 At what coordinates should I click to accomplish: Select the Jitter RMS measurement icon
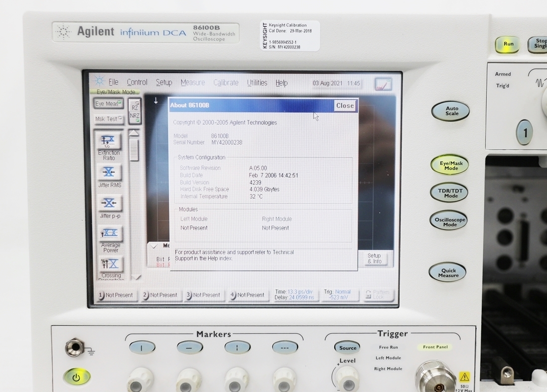pyautogui.click(x=109, y=172)
